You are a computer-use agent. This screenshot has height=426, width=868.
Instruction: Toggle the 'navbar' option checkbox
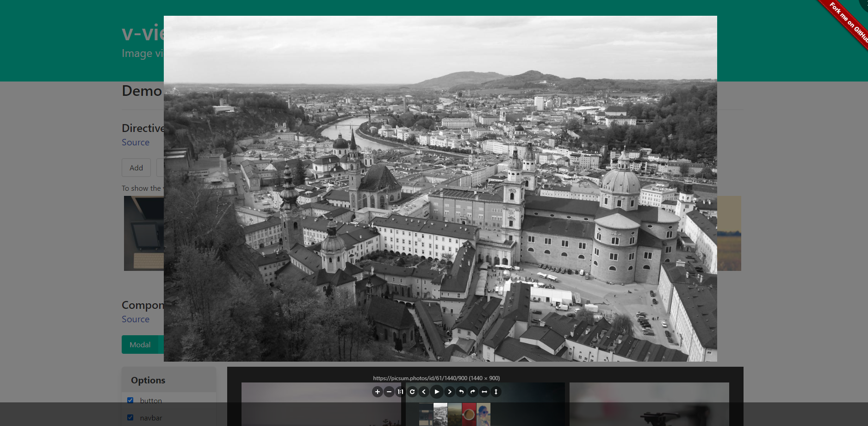pyautogui.click(x=130, y=418)
